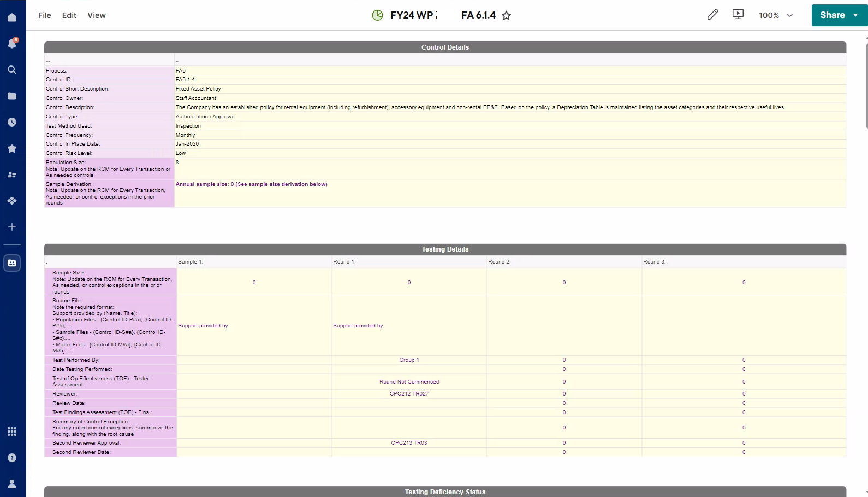The height and width of the screenshot is (497, 868).
Task: Open the user profile icon
Action: point(12,484)
